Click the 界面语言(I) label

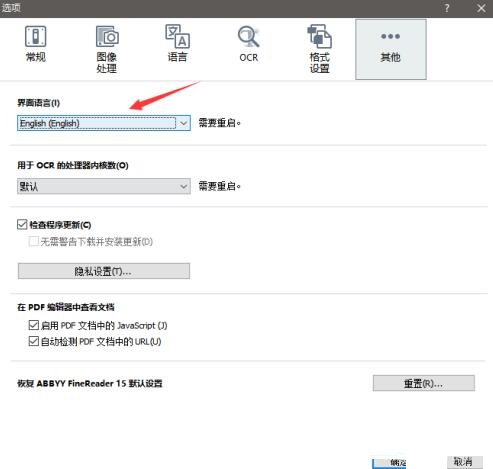coord(39,103)
